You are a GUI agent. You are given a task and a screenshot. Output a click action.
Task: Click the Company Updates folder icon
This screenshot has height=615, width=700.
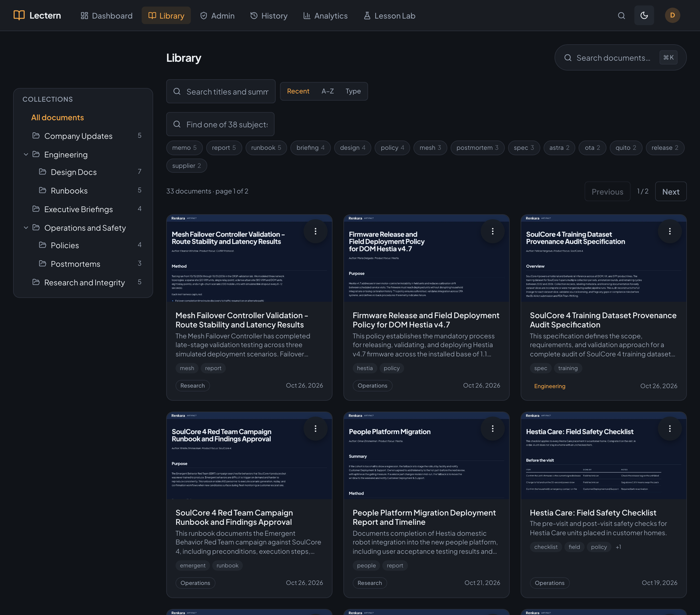click(36, 136)
